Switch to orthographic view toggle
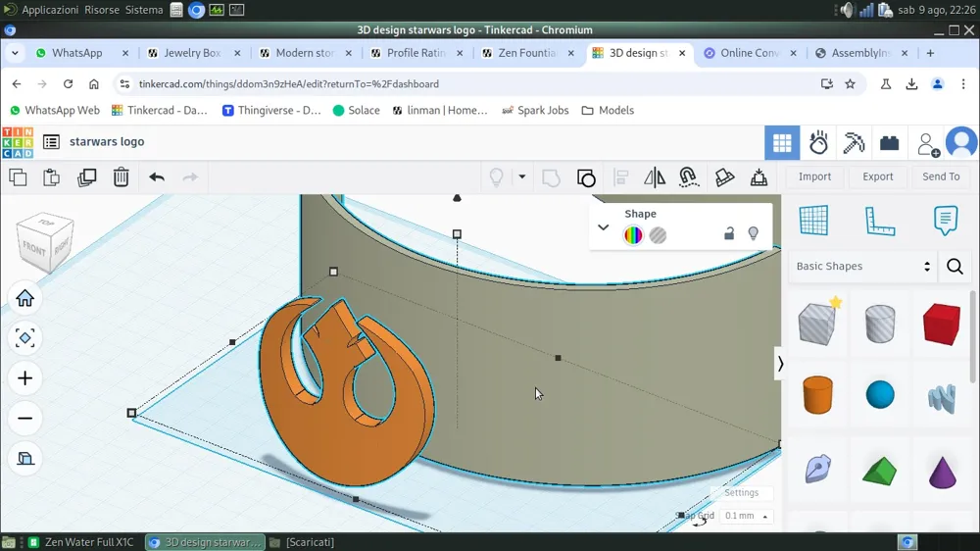The height and width of the screenshot is (551, 980). (25, 459)
